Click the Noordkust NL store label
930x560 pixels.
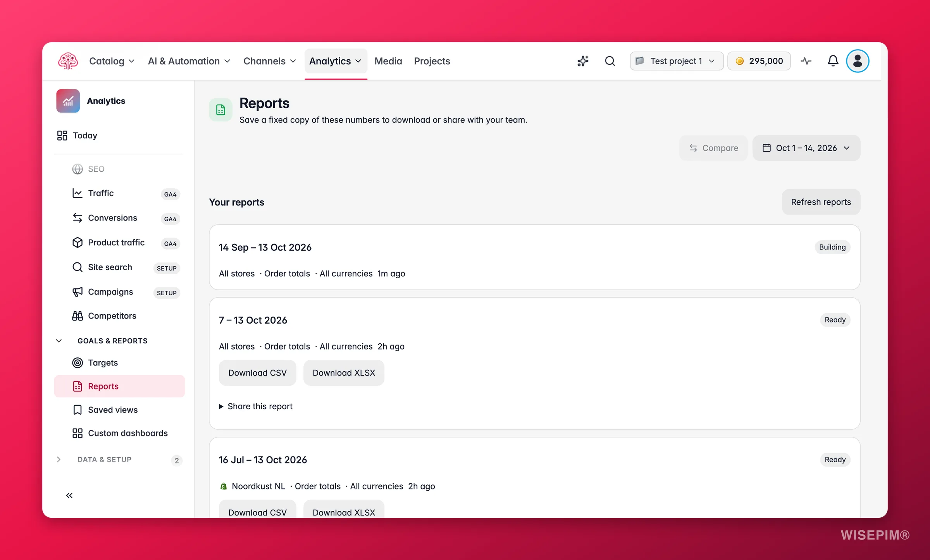[258, 486]
